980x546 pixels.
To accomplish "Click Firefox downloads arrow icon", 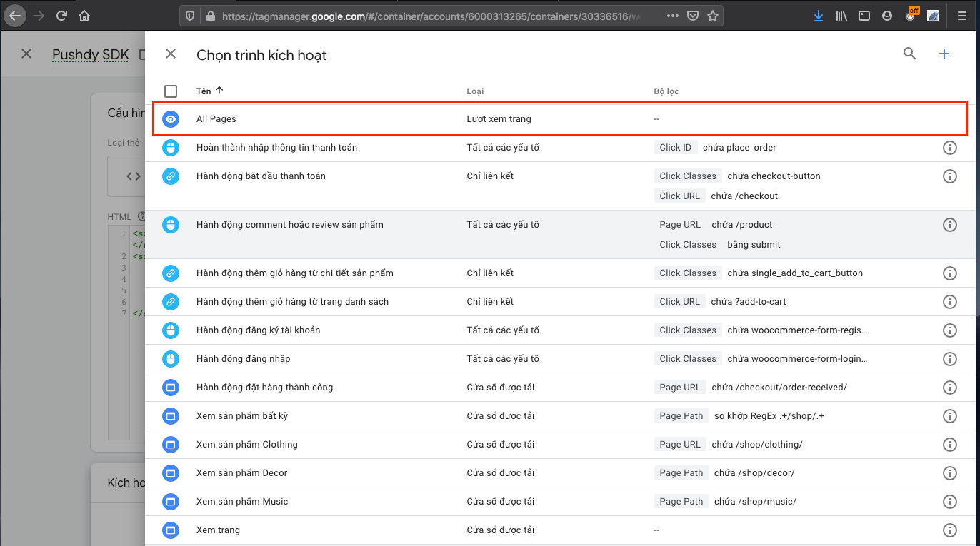I will click(x=818, y=16).
